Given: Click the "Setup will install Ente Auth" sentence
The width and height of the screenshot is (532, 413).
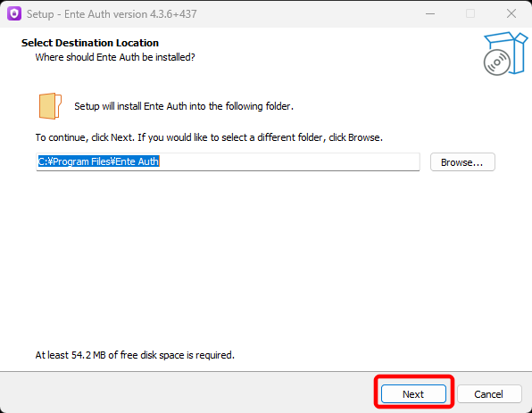Looking at the screenshot, I should click(184, 106).
